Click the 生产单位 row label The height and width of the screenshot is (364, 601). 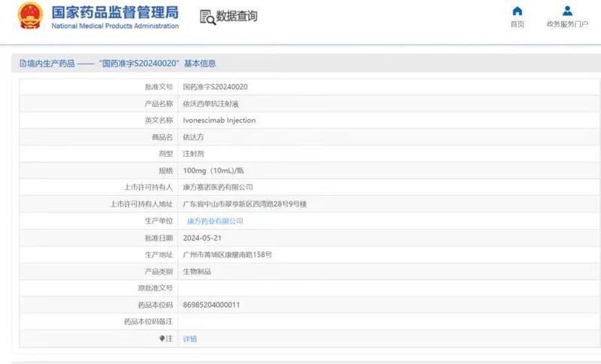159,221
